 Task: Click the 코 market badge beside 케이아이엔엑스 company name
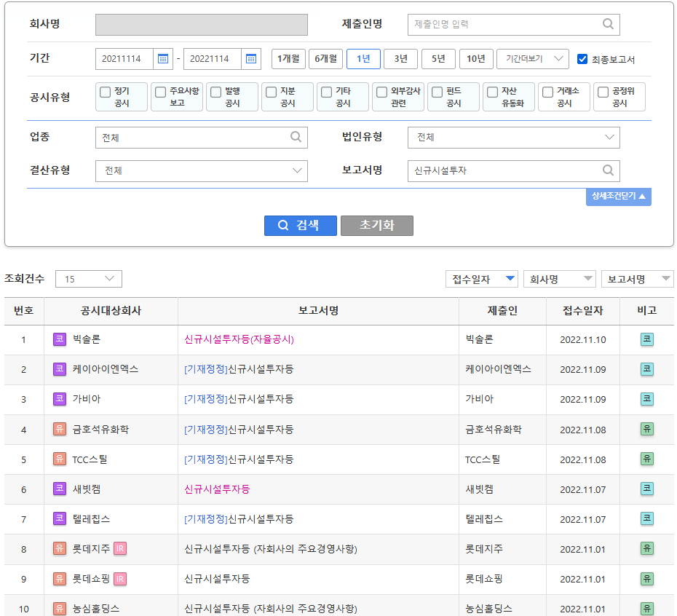tap(60, 369)
